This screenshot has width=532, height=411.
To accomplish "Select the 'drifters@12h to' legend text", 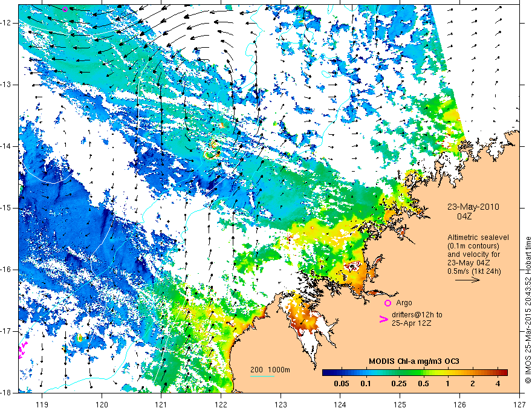I will pos(417,315).
